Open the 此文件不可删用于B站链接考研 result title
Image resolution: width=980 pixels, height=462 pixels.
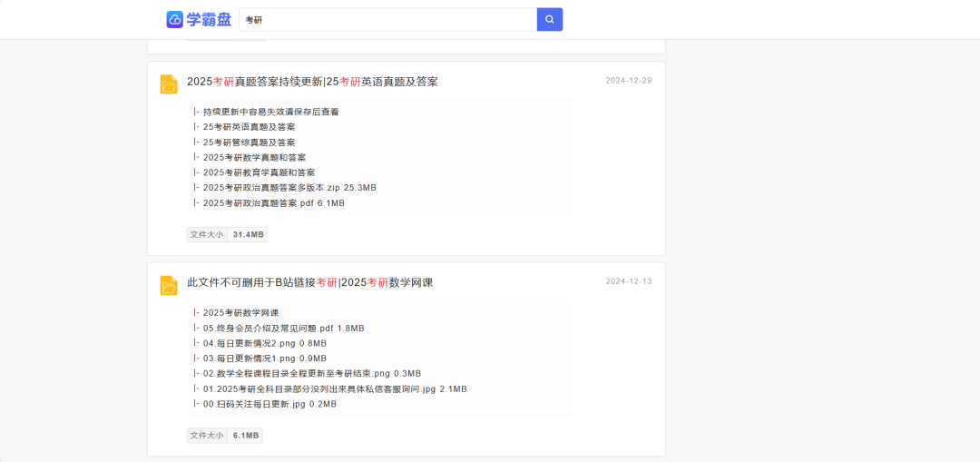[309, 282]
